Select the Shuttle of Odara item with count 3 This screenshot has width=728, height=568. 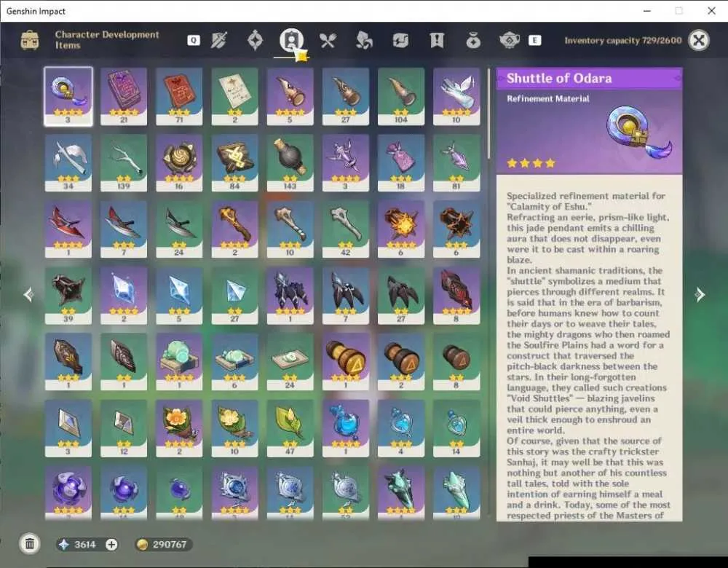click(x=68, y=97)
